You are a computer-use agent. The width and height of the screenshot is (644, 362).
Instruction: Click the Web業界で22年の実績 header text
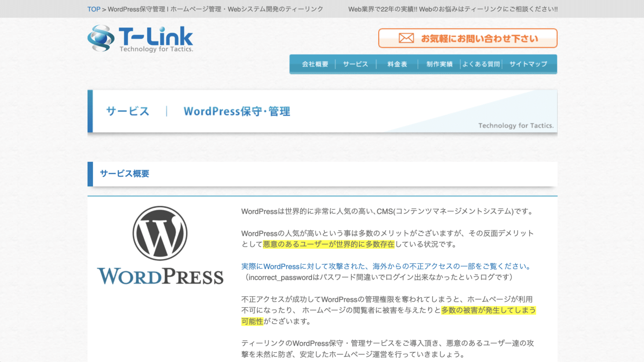(452, 9)
